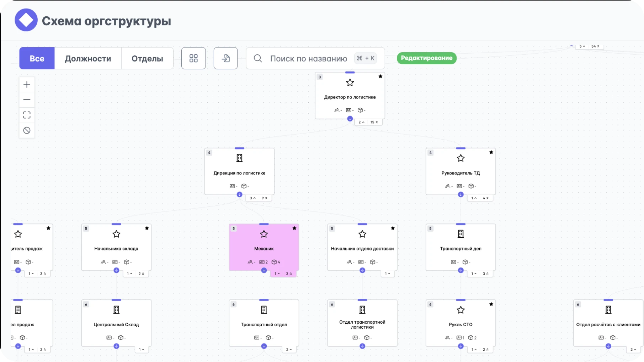
Task: Zoom in using the plus icon
Action: coord(27,84)
